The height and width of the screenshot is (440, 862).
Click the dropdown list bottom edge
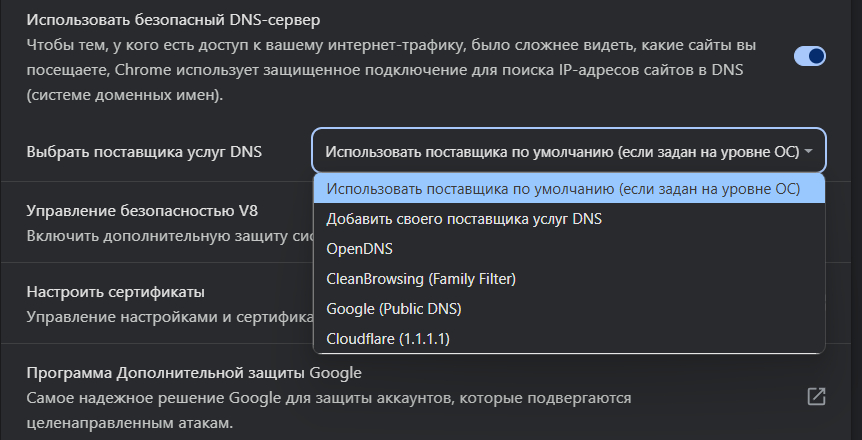[569, 352]
